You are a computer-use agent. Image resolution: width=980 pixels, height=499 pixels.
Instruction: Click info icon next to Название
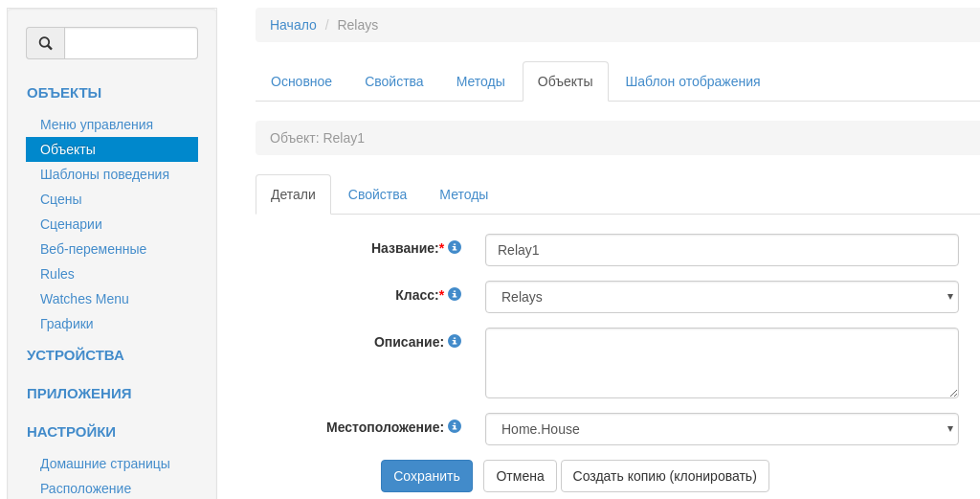455,247
